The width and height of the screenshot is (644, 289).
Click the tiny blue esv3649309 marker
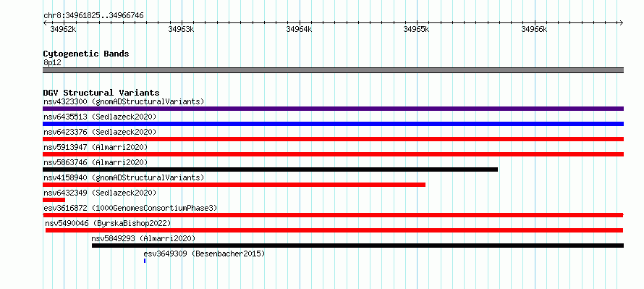coord(145,261)
